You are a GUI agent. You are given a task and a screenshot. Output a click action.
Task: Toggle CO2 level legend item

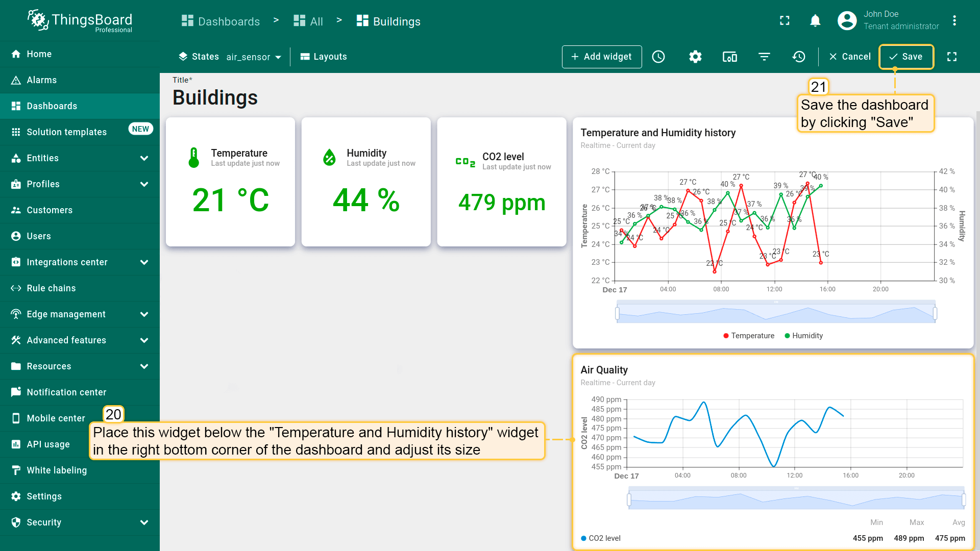[601, 538]
